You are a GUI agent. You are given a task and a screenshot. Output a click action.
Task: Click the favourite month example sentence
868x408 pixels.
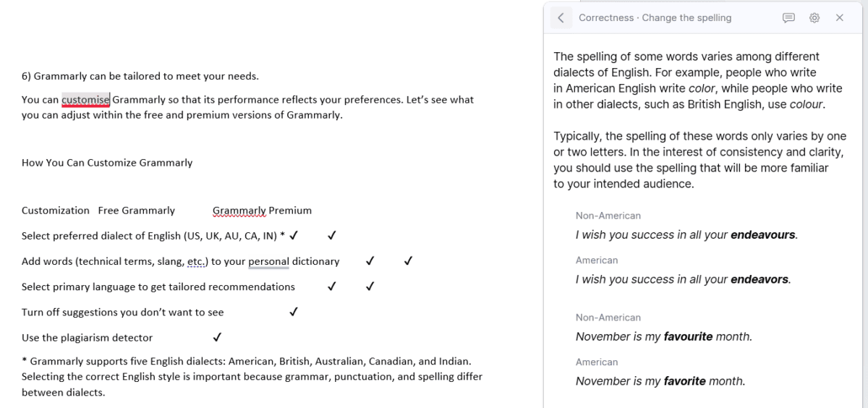[664, 336]
